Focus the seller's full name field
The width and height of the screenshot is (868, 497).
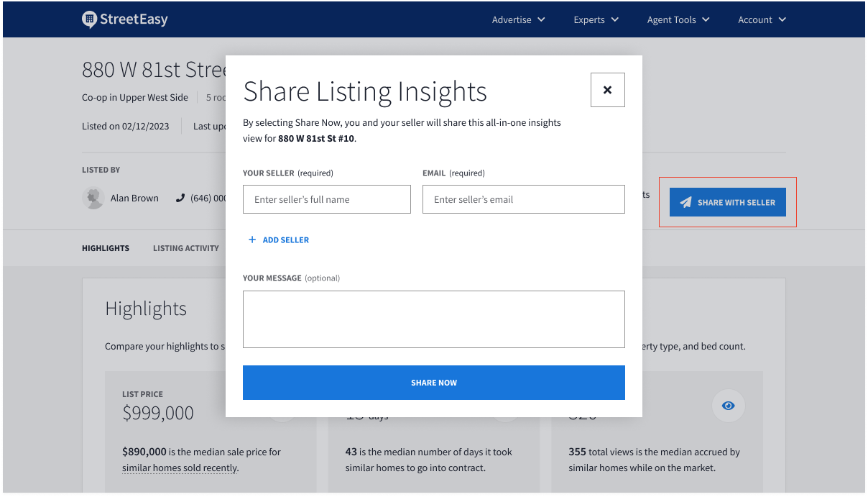click(327, 199)
